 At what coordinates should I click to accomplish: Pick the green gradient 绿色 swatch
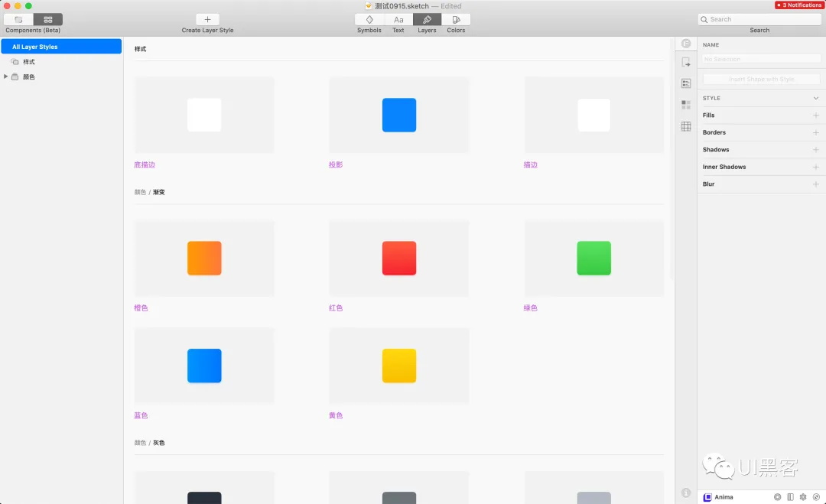(594, 258)
